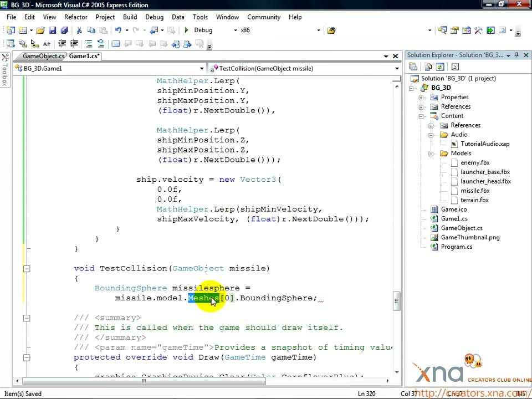The width and height of the screenshot is (532, 399).
Task: Click the Add New Item icon
Action: click(x=23, y=30)
